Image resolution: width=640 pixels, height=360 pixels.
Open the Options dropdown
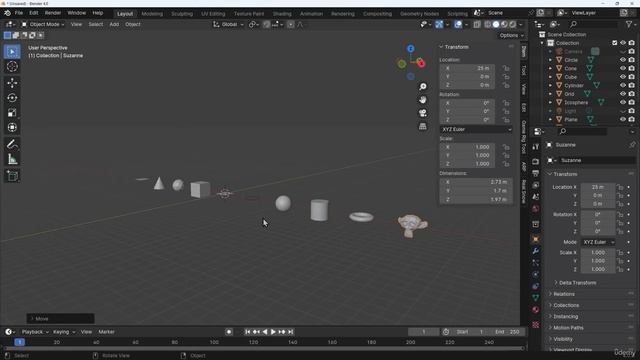click(511, 36)
